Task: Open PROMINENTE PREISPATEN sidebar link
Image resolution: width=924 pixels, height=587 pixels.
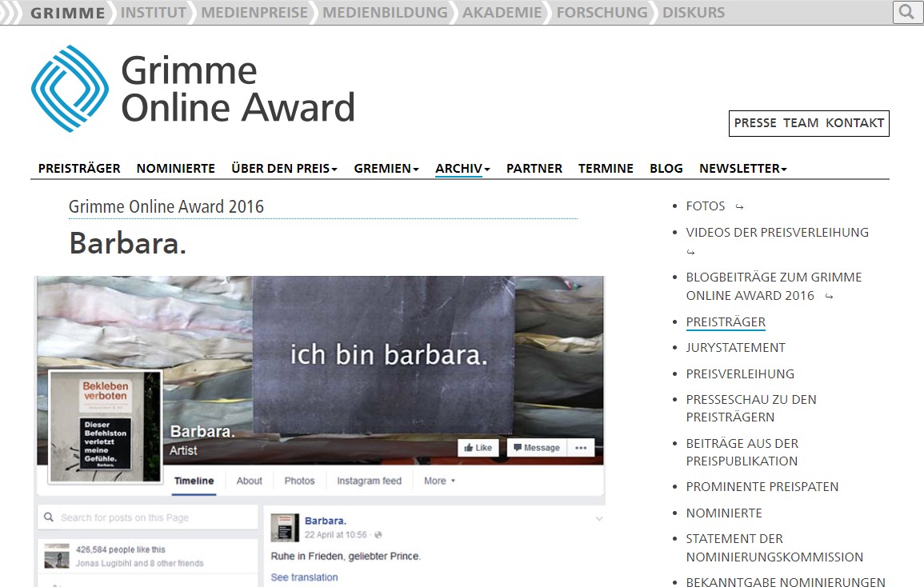Action: tap(762, 487)
